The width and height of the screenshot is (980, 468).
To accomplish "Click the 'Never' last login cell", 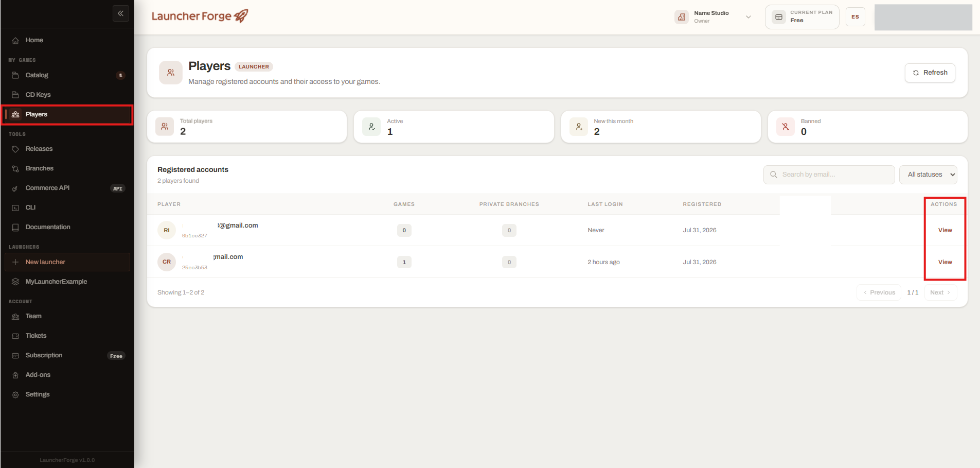I will pyautogui.click(x=596, y=230).
